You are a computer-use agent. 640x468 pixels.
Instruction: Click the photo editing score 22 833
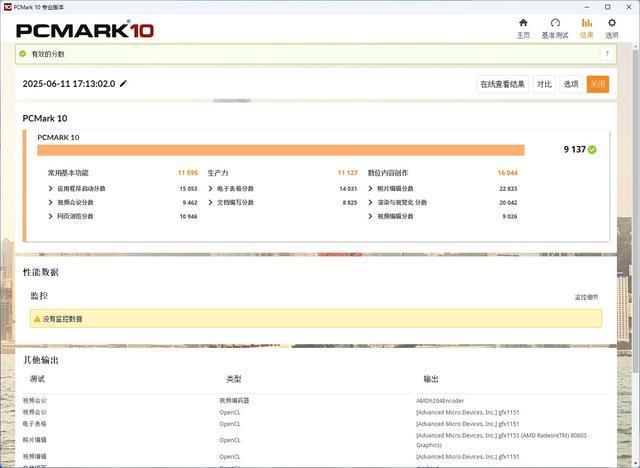tap(508, 189)
